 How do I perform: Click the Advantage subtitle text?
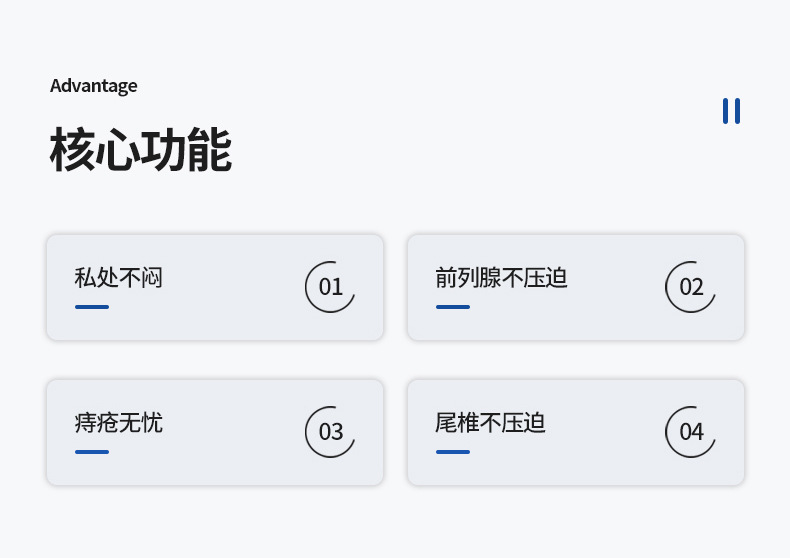pos(94,86)
